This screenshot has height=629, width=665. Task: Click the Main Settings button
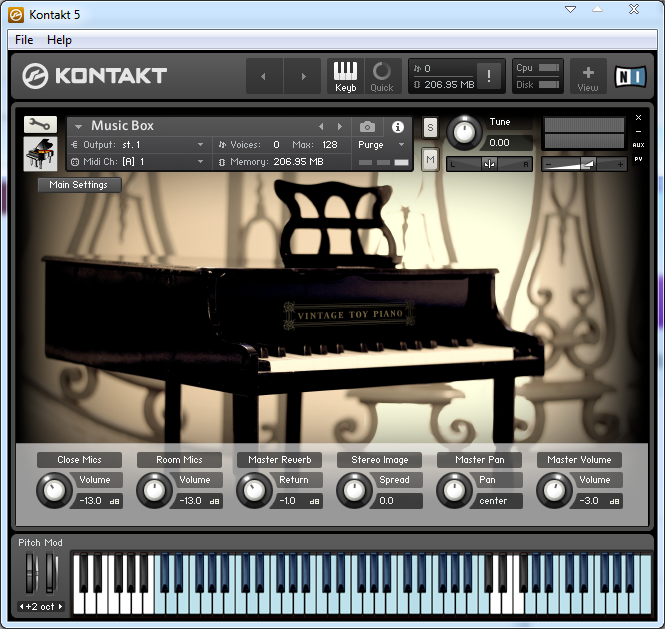[x=79, y=185]
